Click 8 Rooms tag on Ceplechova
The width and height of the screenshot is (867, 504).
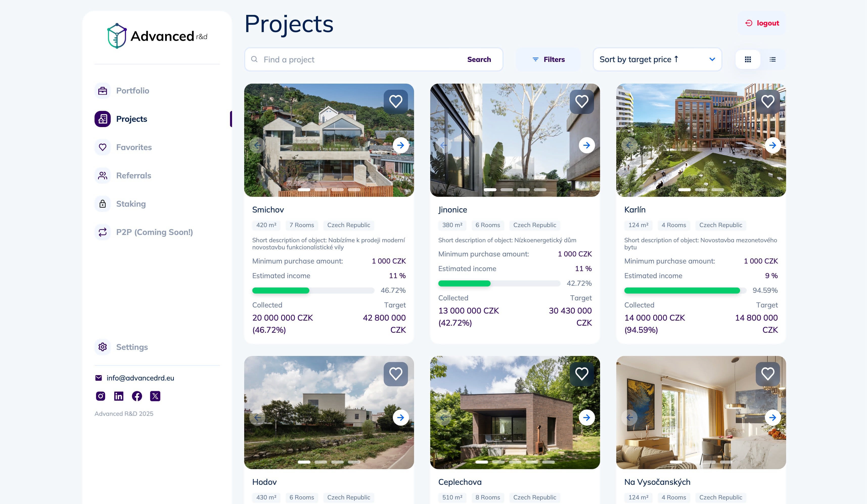pos(488,497)
